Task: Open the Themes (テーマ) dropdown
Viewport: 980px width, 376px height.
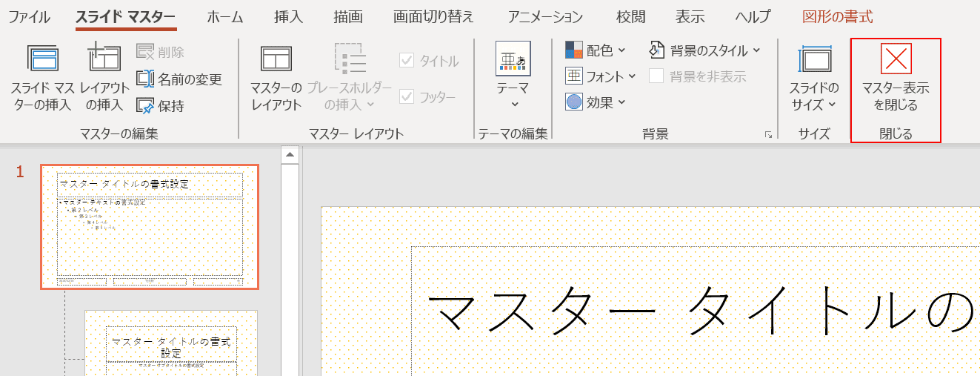Action: click(x=513, y=77)
